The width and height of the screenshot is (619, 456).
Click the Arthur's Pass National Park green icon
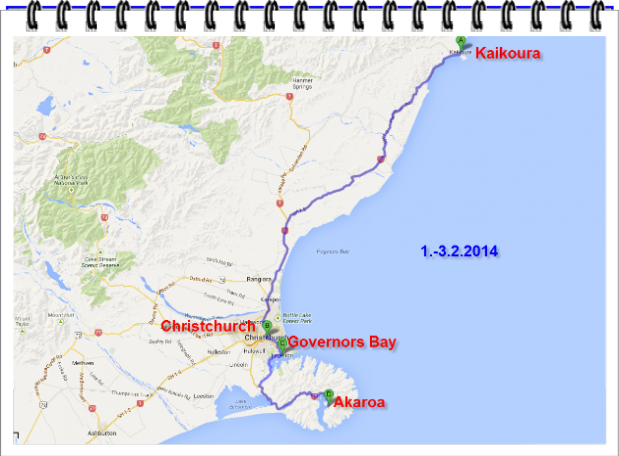pyautogui.click(x=71, y=190)
